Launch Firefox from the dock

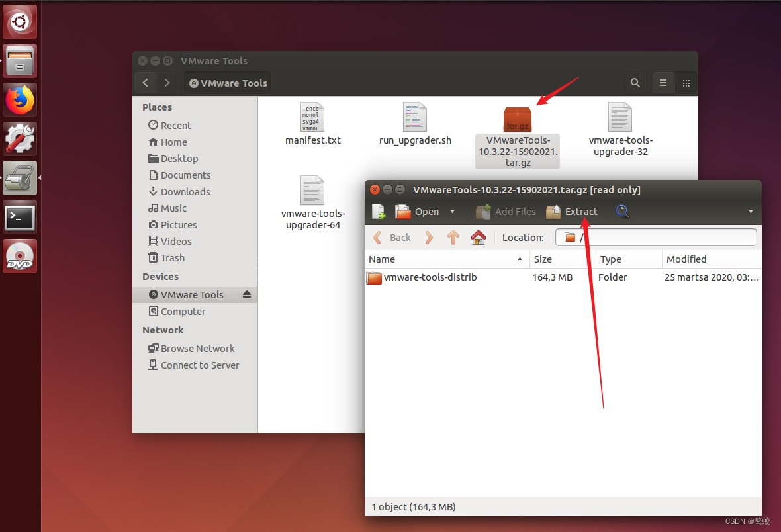click(20, 100)
